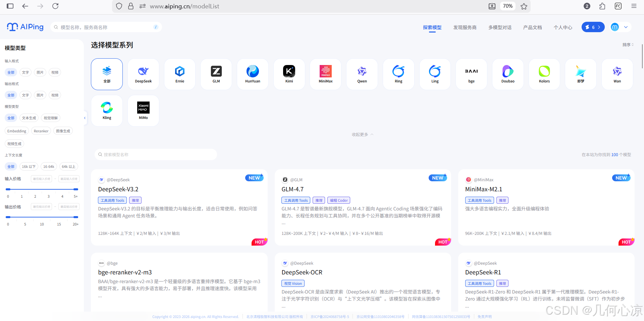
Task: Open the 最高输入价格 field
Action: tap(69, 179)
